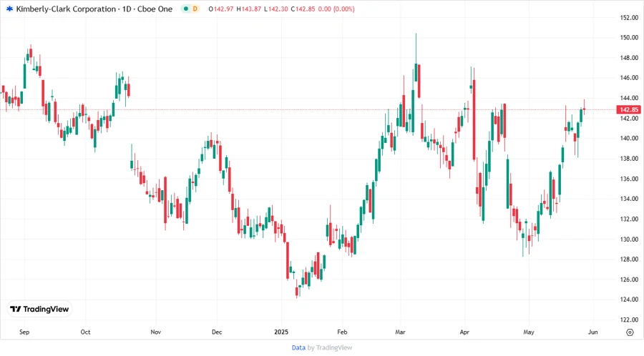644x356 pixels.
Task: Click the orange D delayed-data badge
Action: pyautogui.click(x=196, y=9)
